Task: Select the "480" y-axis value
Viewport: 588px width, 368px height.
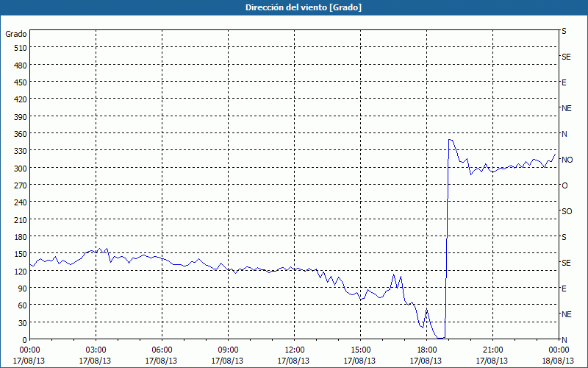Action: click(21, 66)
